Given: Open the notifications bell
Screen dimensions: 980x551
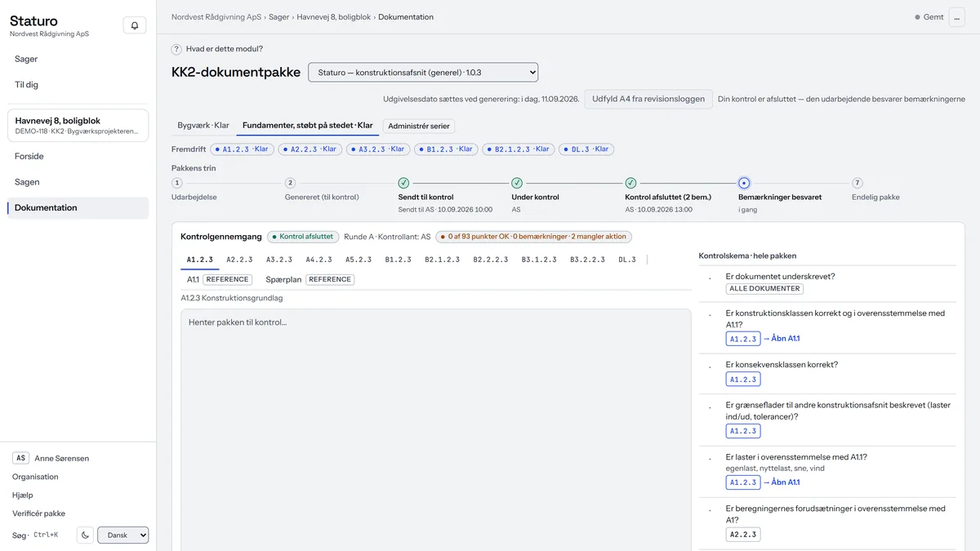Looking at the screenshot, I should [x=135, y=25].
